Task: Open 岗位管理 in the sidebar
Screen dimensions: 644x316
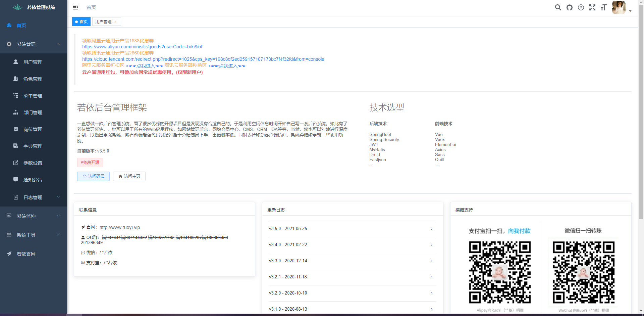Action: point(34,129)
